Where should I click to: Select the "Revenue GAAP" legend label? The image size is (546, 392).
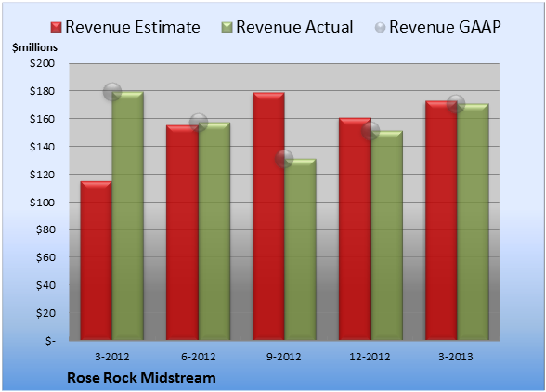[445, 27]
